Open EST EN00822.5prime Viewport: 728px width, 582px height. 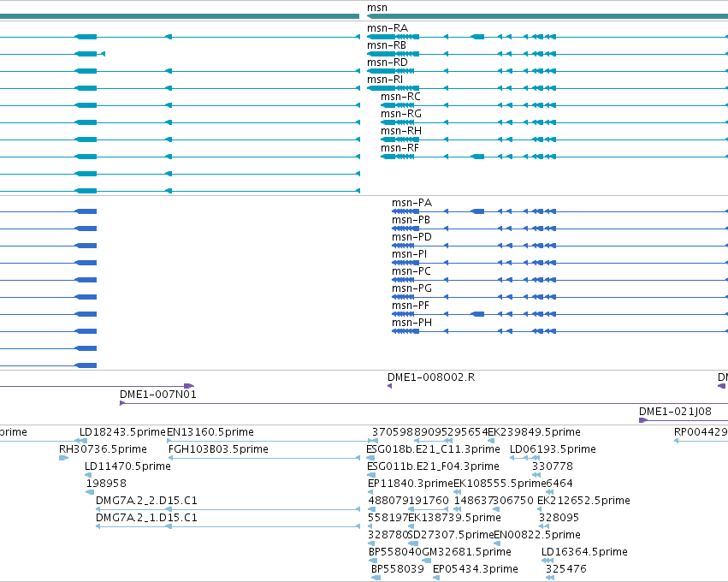[x=537, y=536]
